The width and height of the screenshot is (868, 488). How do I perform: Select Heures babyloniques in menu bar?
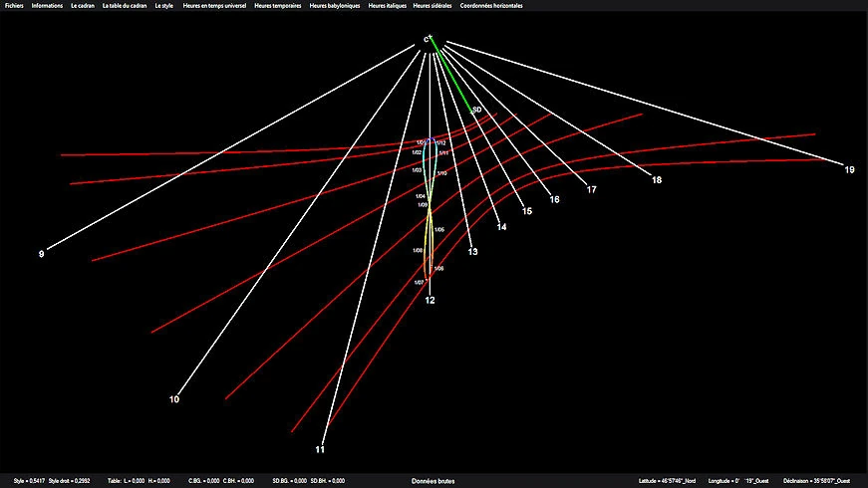[336, 6]
